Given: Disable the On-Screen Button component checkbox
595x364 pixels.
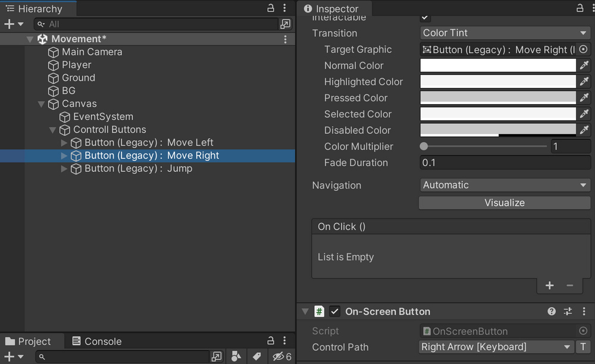Looking at the screenshot, I should point(335,311).
